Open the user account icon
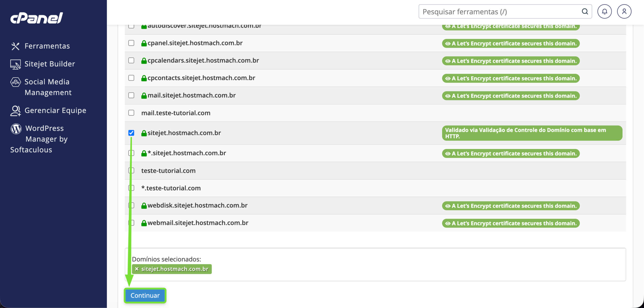Image resolution: width=644 pixels, height=308 pixels. click(624, 12)
